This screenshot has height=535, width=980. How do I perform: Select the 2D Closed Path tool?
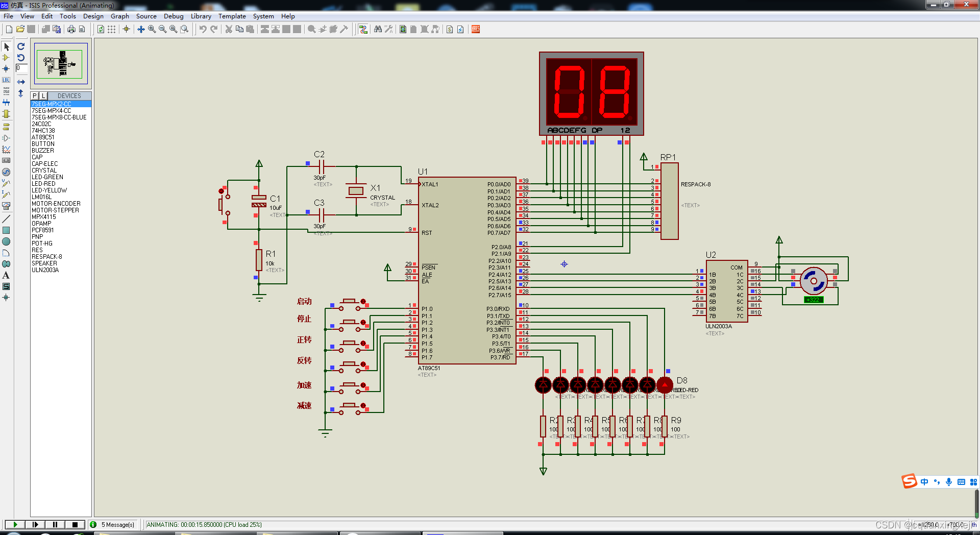click(6, 264)
